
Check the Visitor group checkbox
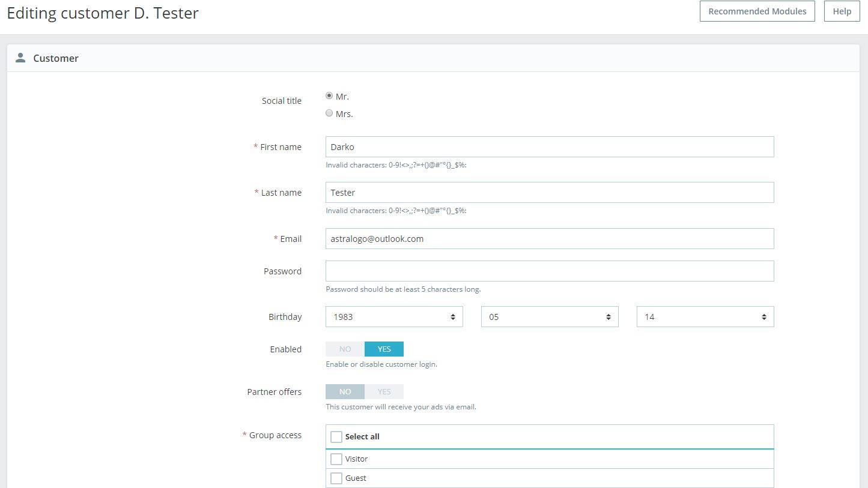pos(336,459)
